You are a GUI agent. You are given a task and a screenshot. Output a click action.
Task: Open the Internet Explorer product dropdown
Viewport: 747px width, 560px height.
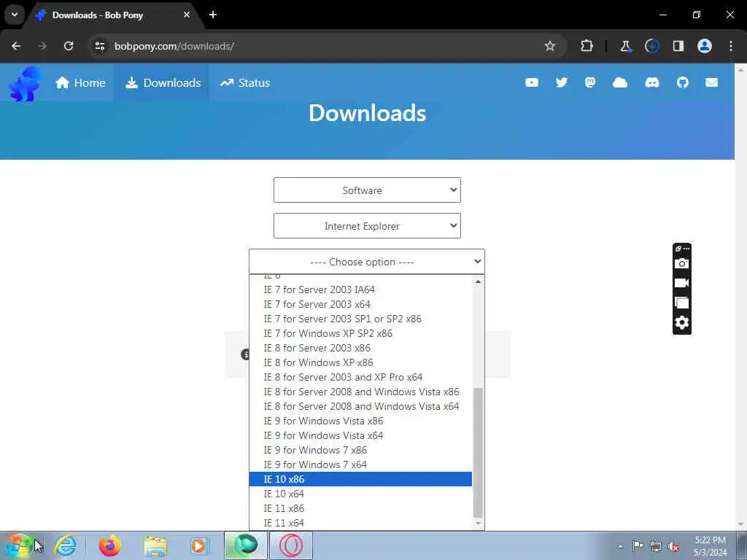pos(367,226)
